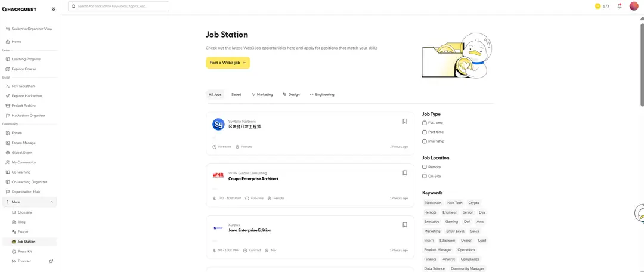Bookmark the Syntalix Partners job listing

[x=405, y=121]
